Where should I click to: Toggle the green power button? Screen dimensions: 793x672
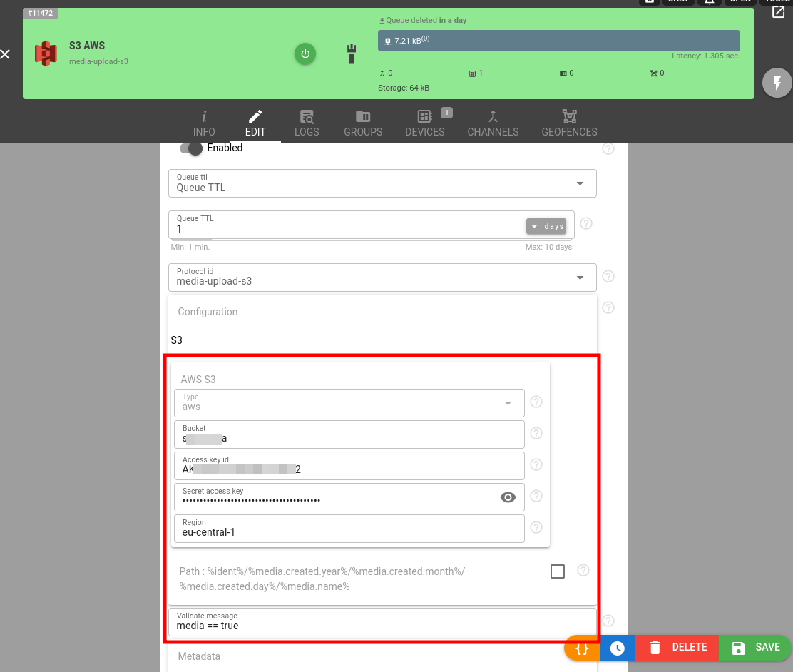[x=305, y=54]
